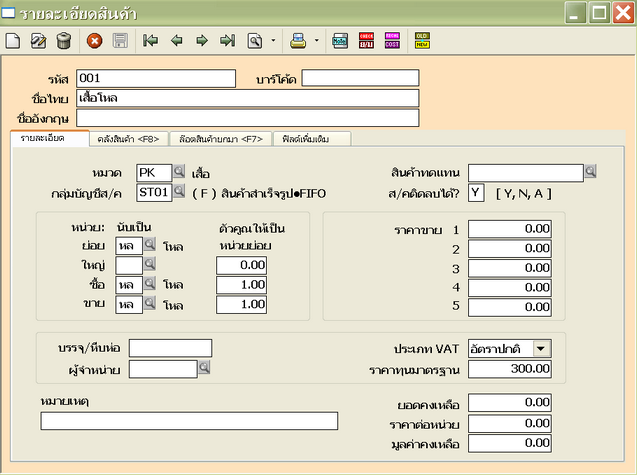637x475 pixels.
Task: Open the print options dropdown arrow
Action: pyautogui.click(x=317, y=42)
